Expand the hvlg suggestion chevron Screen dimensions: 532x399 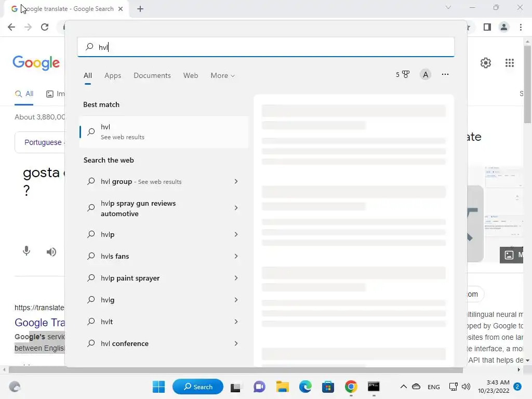(236, 300)
